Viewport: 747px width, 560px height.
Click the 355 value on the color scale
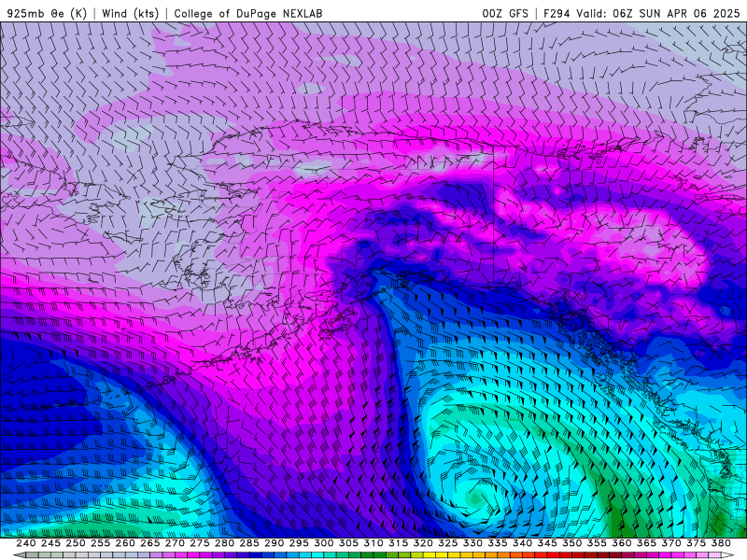(x=597, y=543)
